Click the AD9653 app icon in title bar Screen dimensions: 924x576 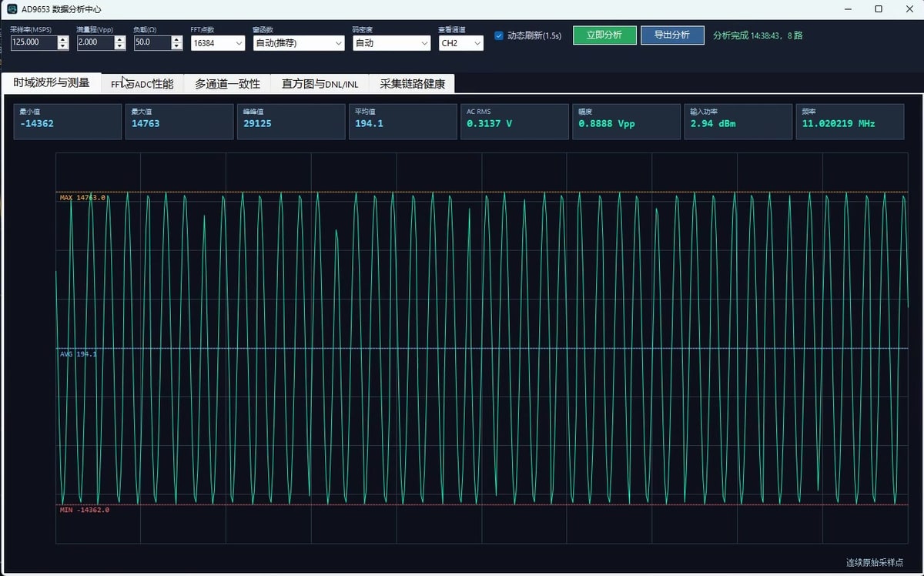click(12, 9)
